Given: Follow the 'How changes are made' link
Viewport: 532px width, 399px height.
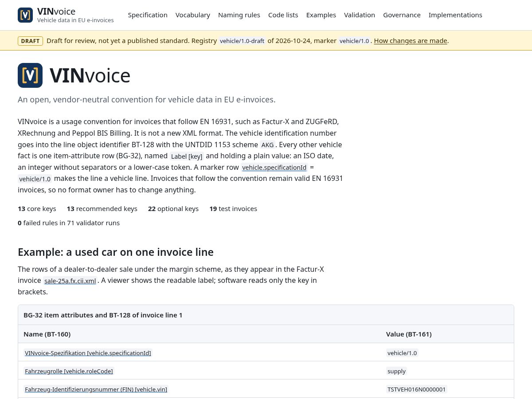Looking at the screenshot, I should coord(411,41).
